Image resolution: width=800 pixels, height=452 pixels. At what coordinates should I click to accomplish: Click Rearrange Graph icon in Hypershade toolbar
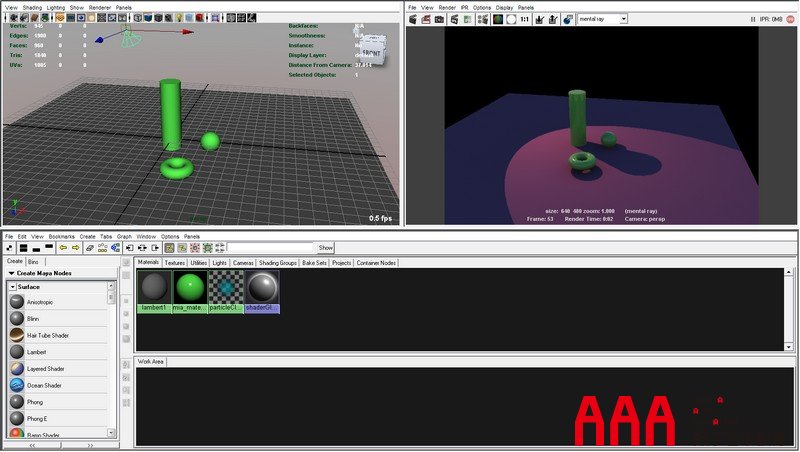pos(103,248)
